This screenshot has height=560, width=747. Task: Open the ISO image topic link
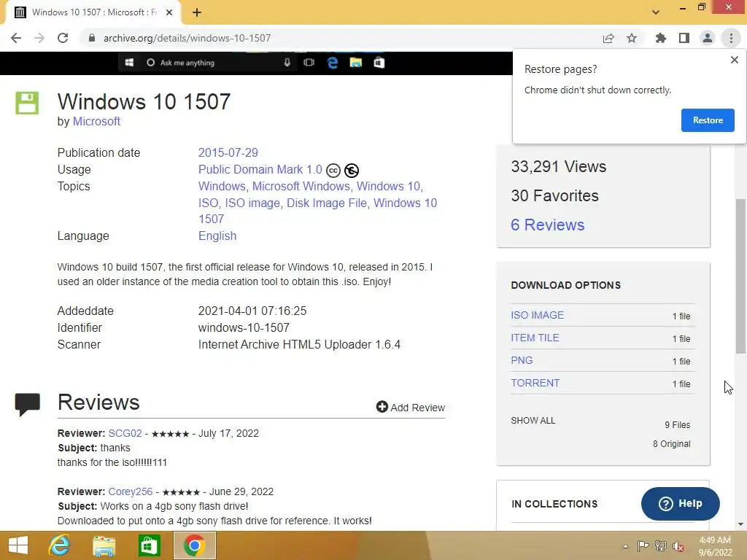click(252, 203)
